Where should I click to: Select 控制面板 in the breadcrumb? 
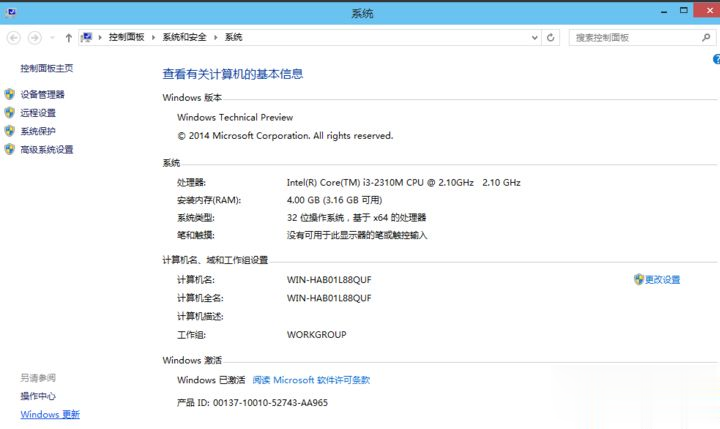point(126,37)
